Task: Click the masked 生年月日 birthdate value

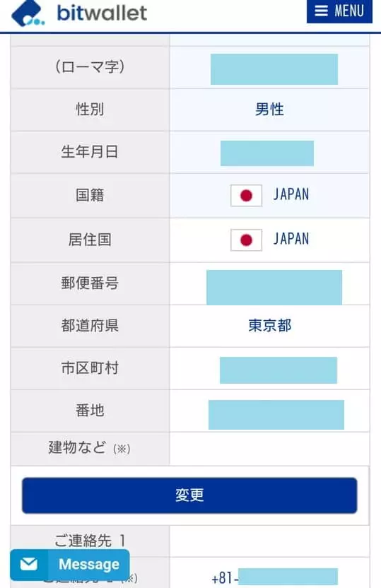Action: click(267, 153)
